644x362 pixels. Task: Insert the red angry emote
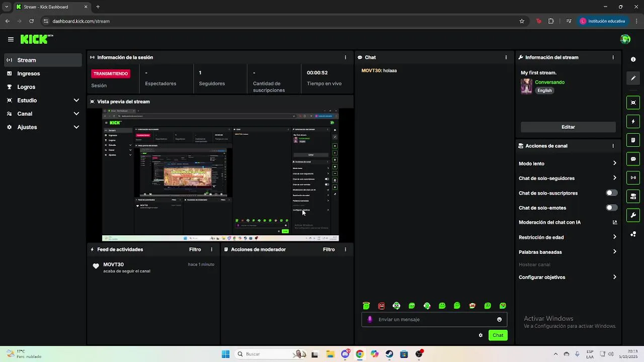tap(381, 306)
